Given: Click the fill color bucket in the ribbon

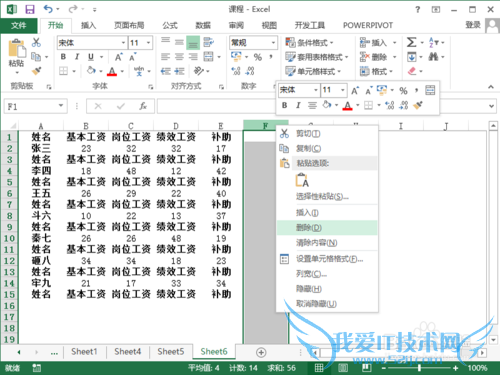Looking at the screenshot, I should [x=91, y=71].
